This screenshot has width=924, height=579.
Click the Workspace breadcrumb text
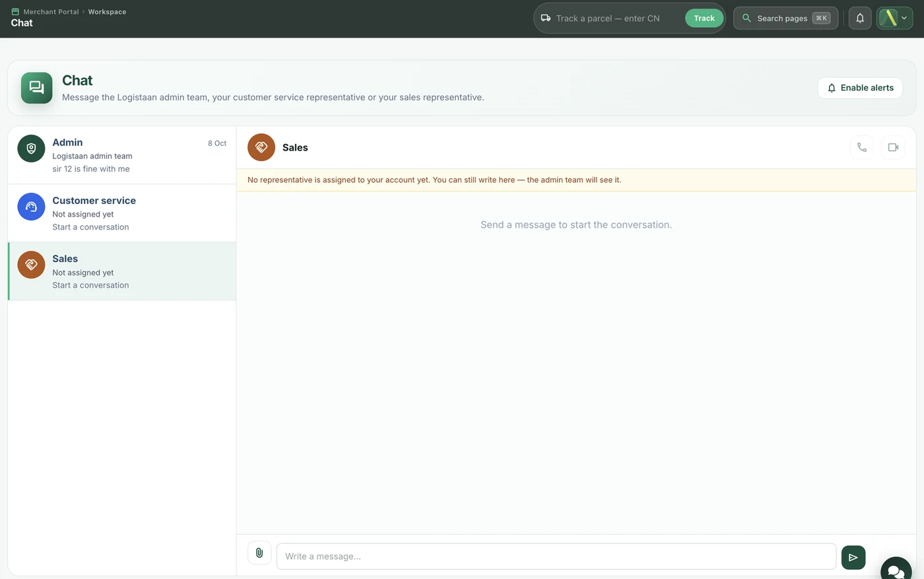pyautogui.click(x=107, y=12)
